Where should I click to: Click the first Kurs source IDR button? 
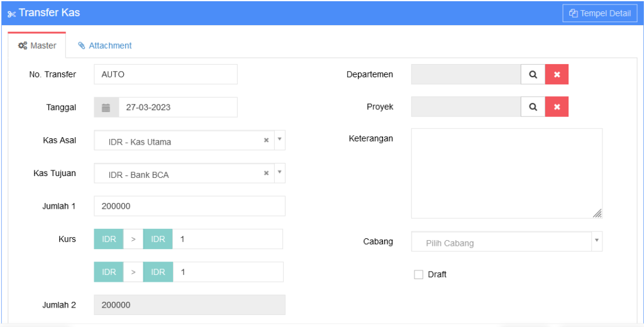(109, 239)
